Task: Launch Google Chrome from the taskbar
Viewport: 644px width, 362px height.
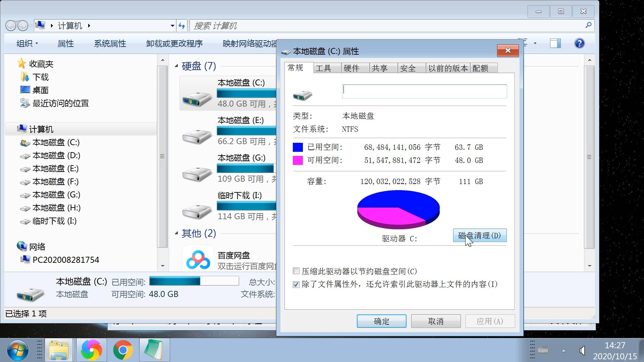Action: pos(123,350)
